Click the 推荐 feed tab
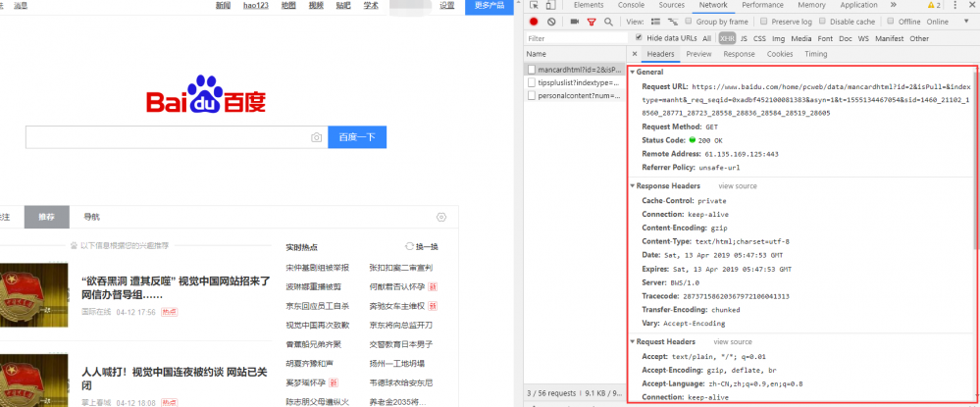Screen dimensions: 980x407 pos(47,217)
